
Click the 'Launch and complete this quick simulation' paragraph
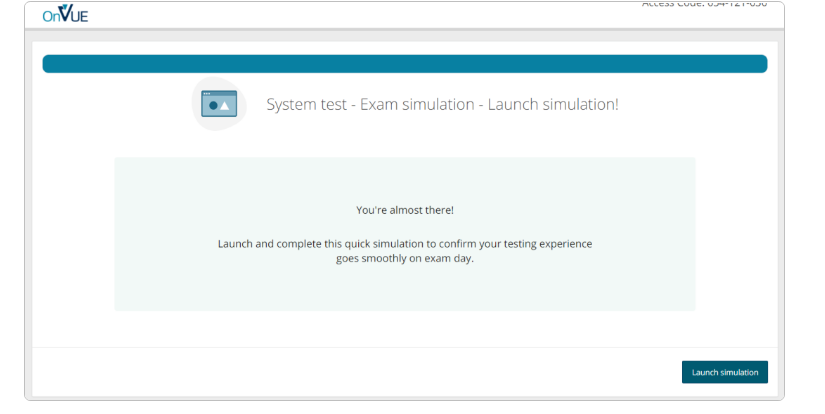(x=405, y=251)
